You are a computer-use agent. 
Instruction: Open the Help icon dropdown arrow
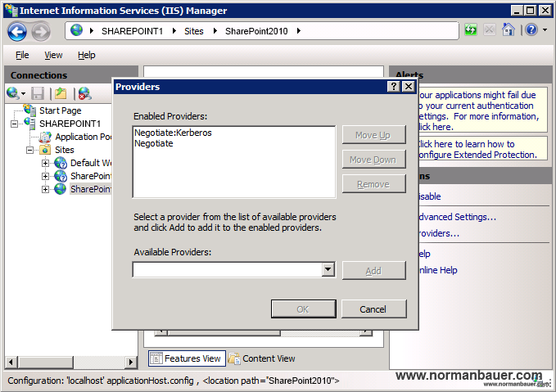[x=545, y=30]
